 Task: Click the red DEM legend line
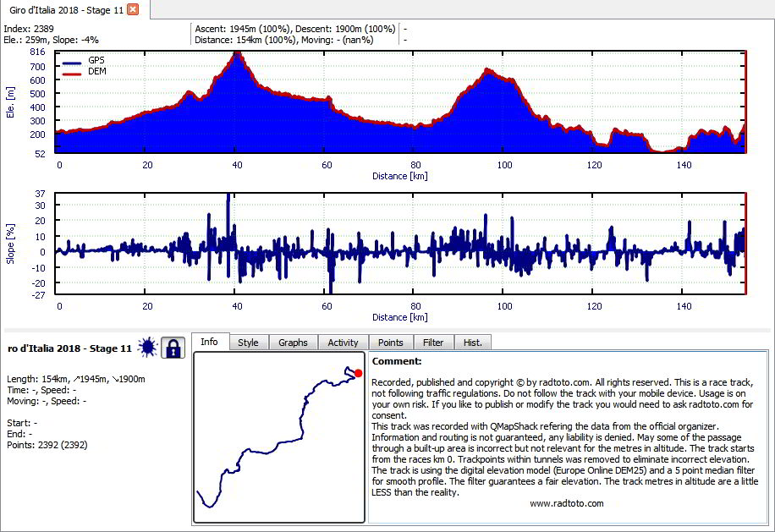[72, 74]
